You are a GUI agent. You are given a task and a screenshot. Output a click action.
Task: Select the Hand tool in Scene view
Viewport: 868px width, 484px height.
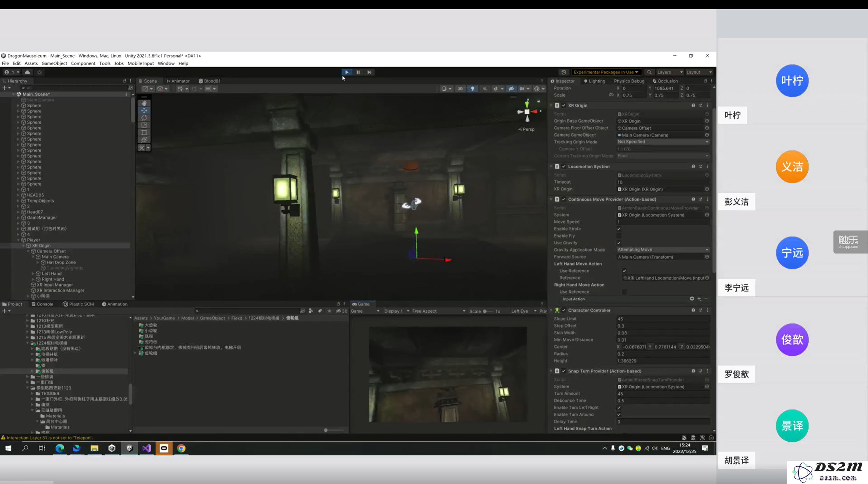[144, 103]
